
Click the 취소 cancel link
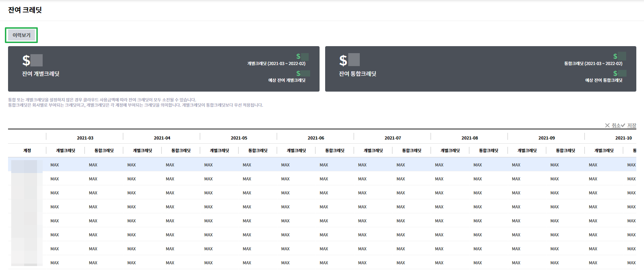[616, 126]
